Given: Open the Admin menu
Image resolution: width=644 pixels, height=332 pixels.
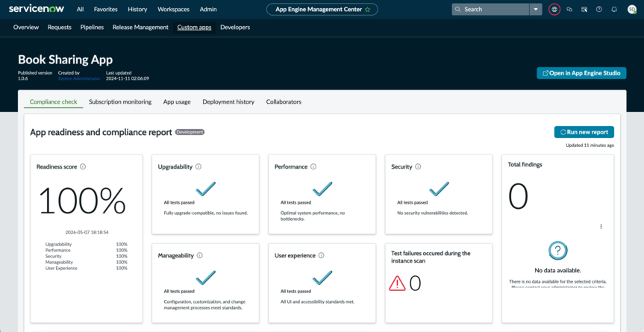Looking at the screenshot, I should [208, 10].
